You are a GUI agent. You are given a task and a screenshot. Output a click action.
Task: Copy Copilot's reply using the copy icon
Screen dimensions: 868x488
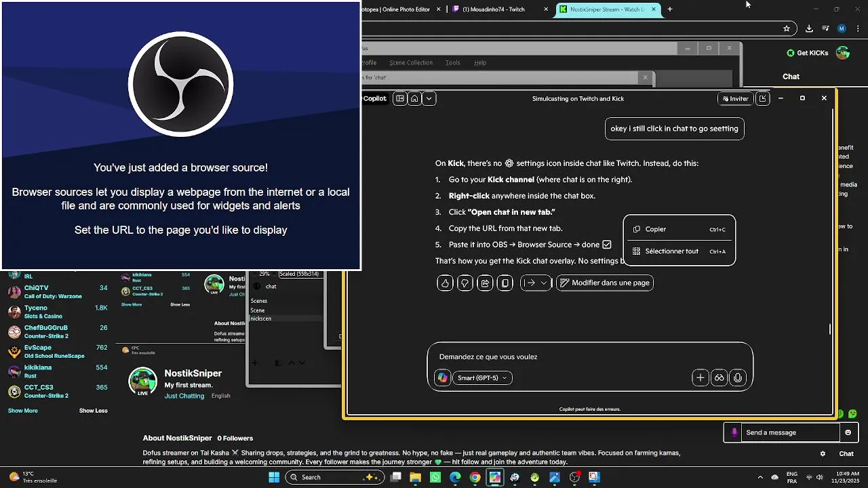click(505, 283)
